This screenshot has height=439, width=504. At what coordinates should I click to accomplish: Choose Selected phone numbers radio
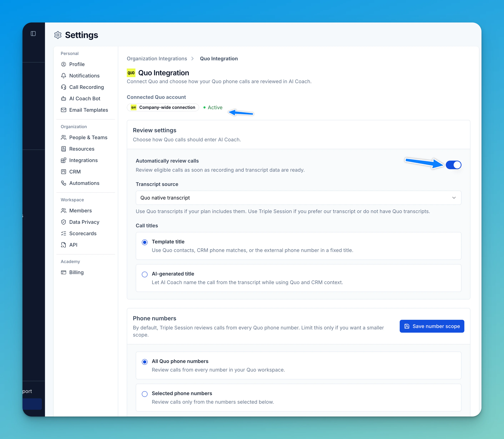pos(145,394)
